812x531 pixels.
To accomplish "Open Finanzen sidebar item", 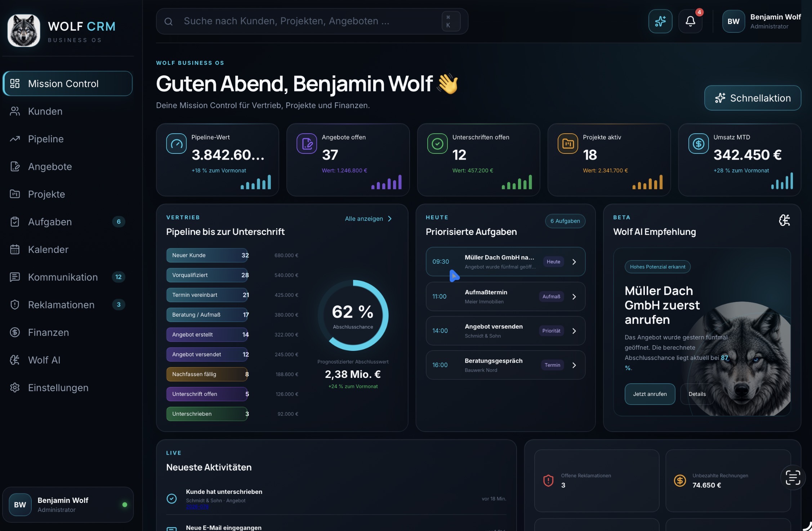I will tap(67, 332).
